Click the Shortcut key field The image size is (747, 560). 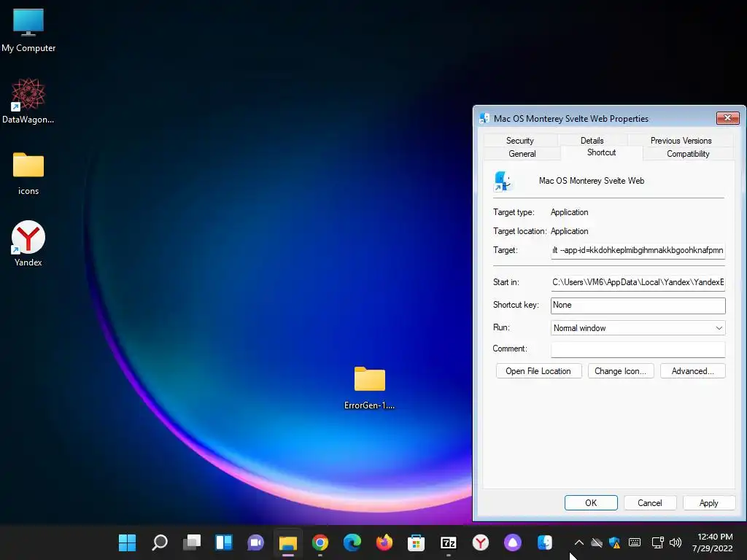pos(638,306)
